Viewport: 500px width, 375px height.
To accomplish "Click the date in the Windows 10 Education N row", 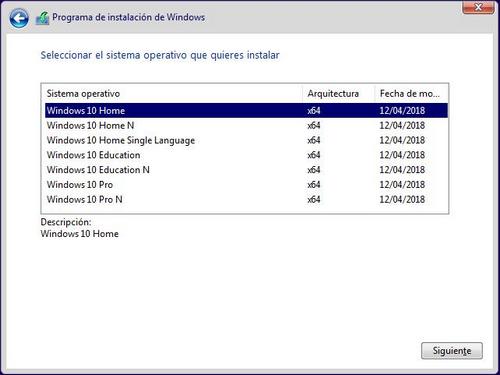I will tap(402, 170).
